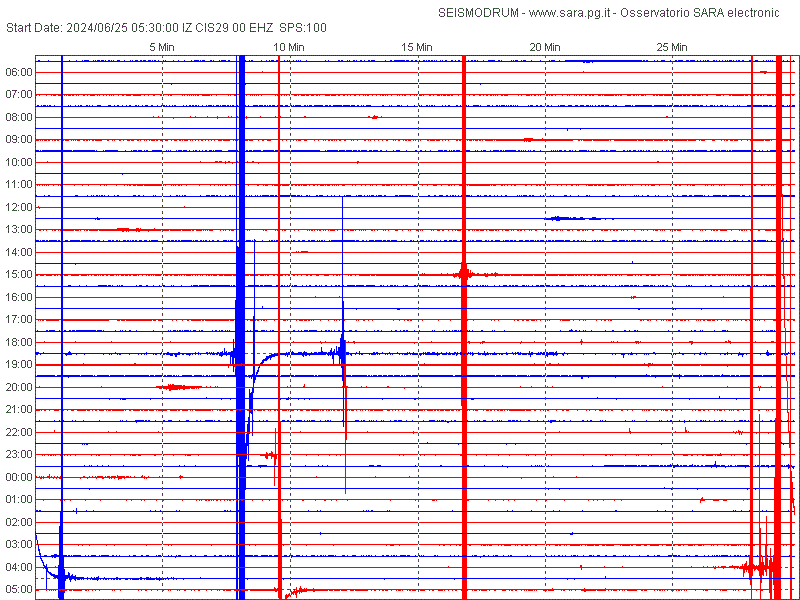Click the 19:00 hour row label
The width and height of the screenshot is (800, 600).
click(x=19, y=365)
